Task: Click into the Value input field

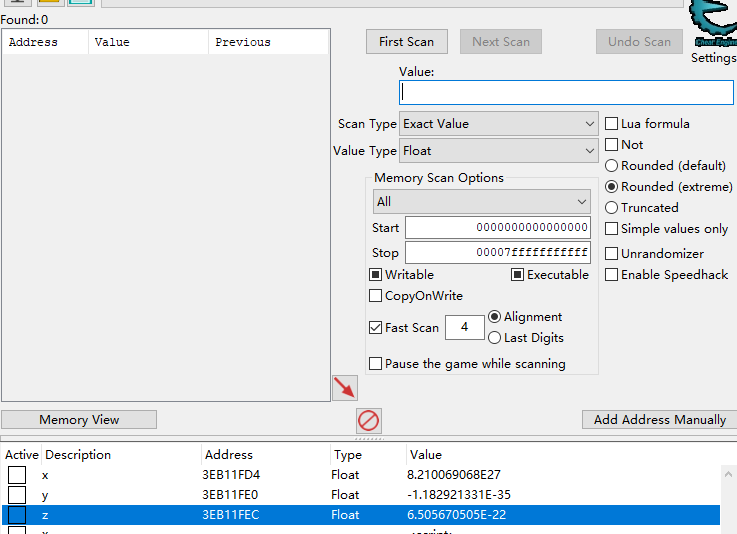Action: (x=566, y=92)
